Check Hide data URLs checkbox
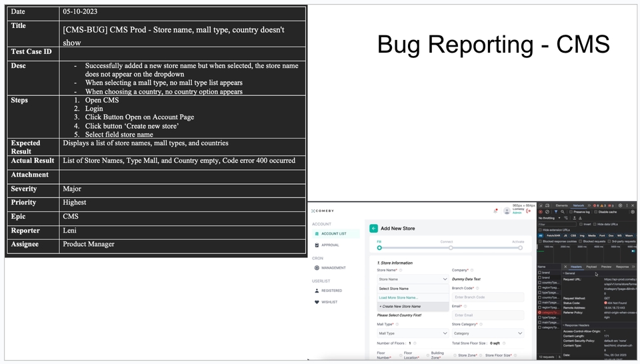640x364 pixels. click(595, 225)
